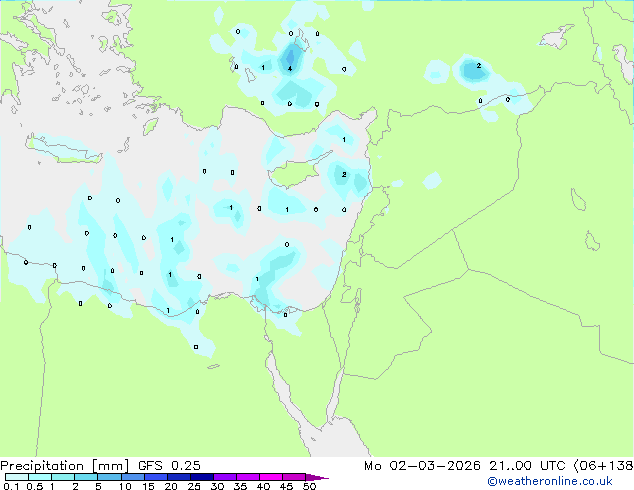Select the '25' legend scale label
Viewport: 634px width, 490px height.
[194, 486]
